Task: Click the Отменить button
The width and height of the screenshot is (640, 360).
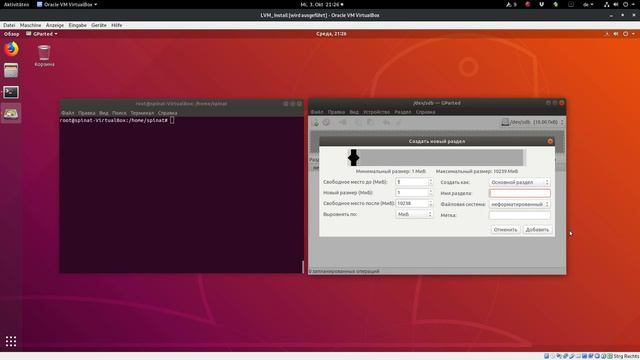Action: coord(505,230)
